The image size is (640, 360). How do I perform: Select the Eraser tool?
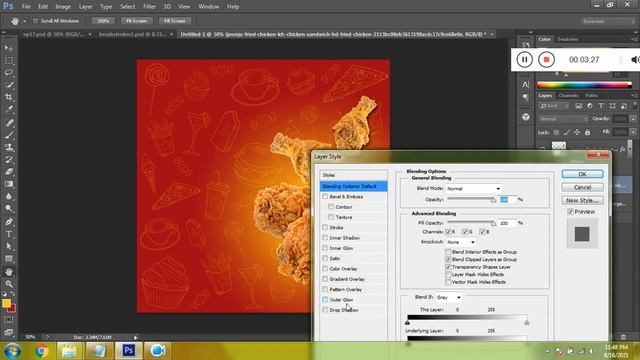coord(9,171)
